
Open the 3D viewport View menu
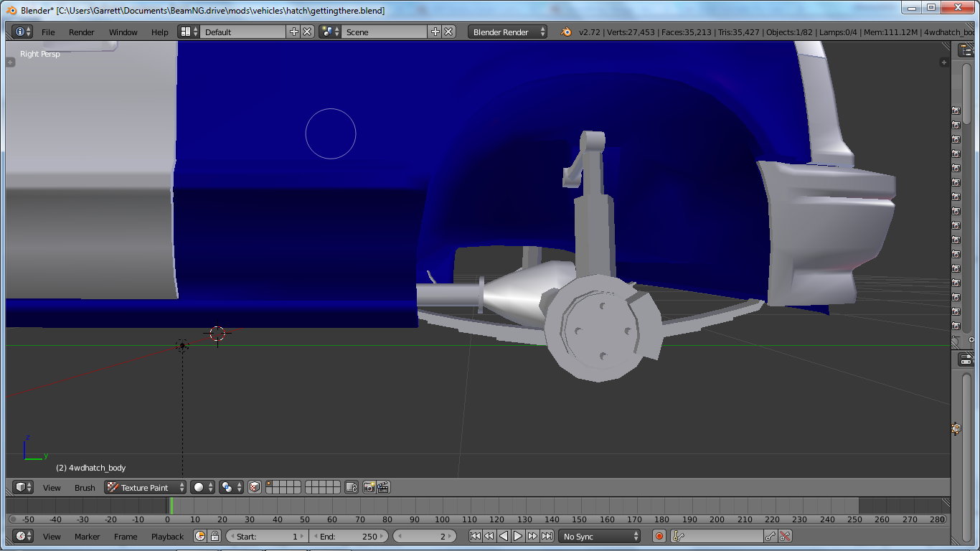point(52,488)
